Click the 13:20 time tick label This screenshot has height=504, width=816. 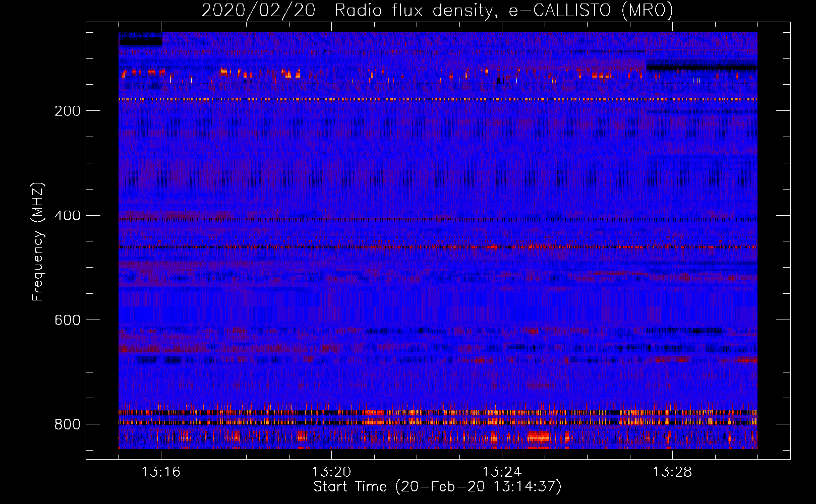[331, 472]
